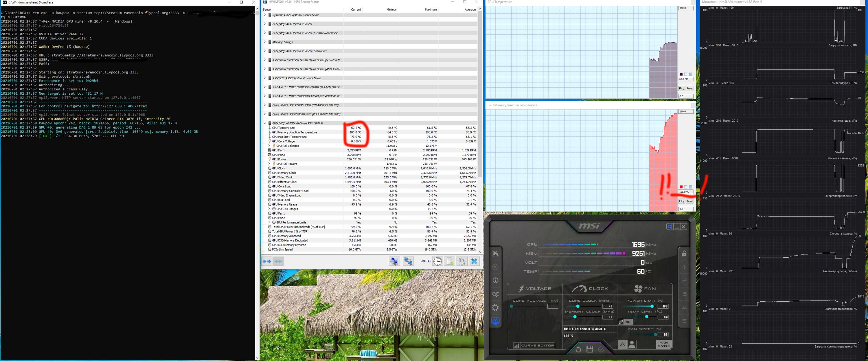
Task: Click the Afterburner OC Scanner icon
Action: coord(495,294)
